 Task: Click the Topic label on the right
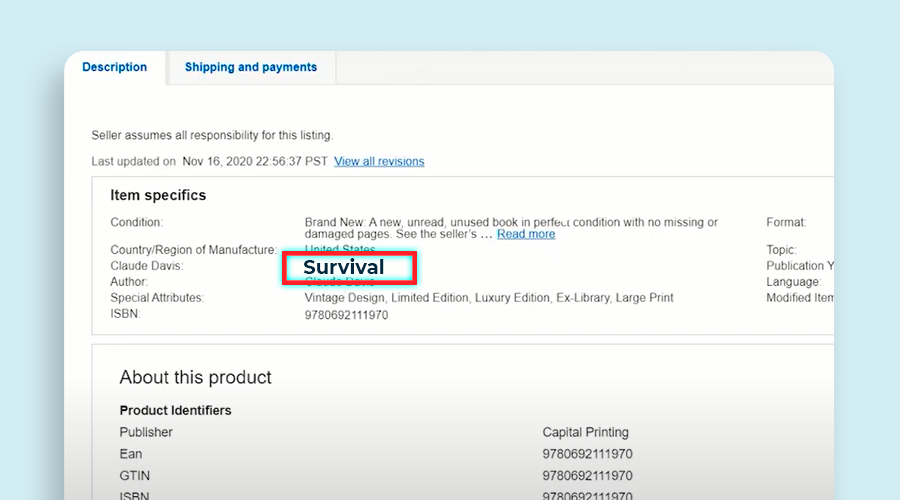[x=781, y=250]
